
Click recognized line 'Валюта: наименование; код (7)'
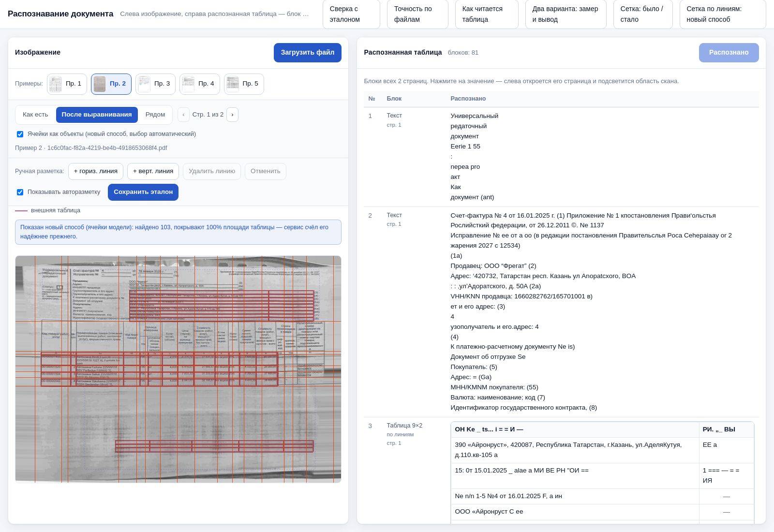[498, 398]
